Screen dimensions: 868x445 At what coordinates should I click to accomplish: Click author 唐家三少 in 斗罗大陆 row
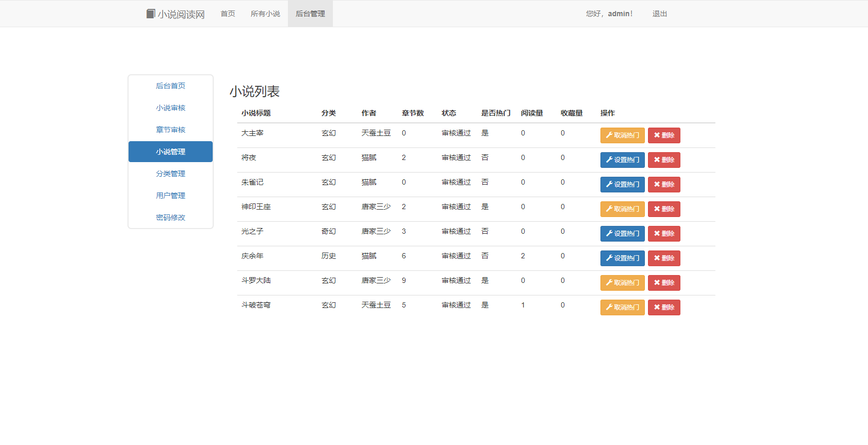click(x=376, y=281)
